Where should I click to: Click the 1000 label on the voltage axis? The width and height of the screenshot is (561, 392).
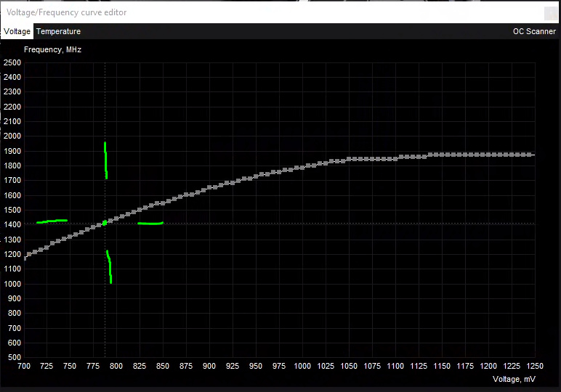(302, 367)
